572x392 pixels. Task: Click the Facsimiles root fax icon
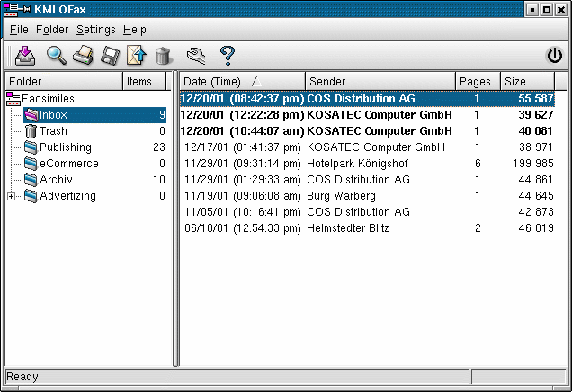coord(13,99)
